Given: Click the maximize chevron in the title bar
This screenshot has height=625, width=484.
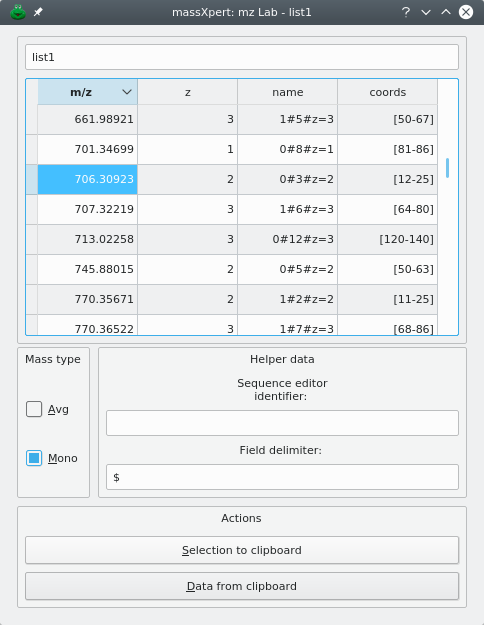Looking at the screenshot, I should tap(446, 12).
